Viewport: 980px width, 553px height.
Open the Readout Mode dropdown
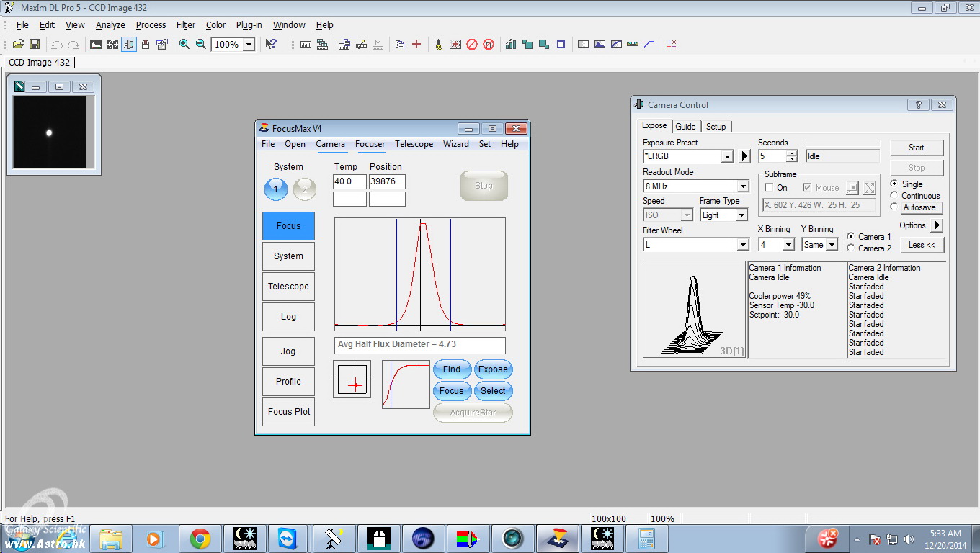[x=743, y=186]
